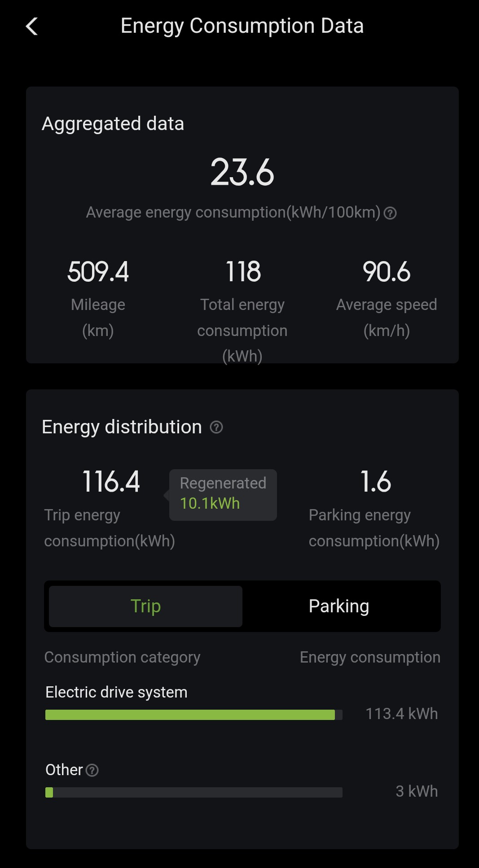Select the 23.6 average consumption value

(x=242, y=172)
